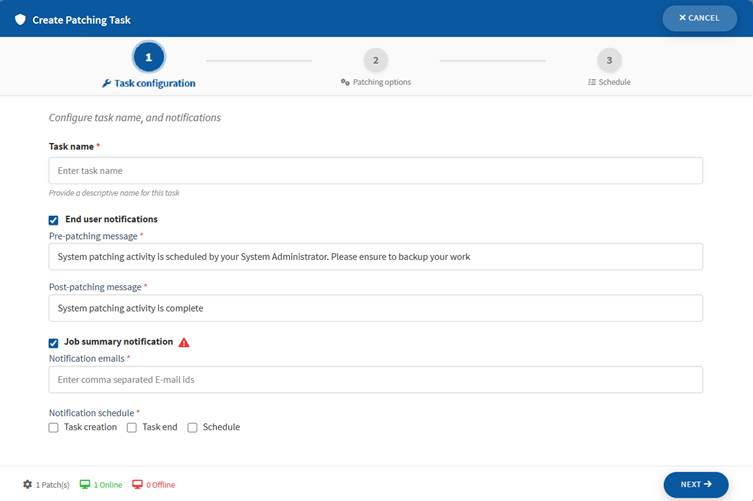Screen dimensions: 753x501
Task: Uncheck End user notifications checkbox
Action: [x=54, y=220]
